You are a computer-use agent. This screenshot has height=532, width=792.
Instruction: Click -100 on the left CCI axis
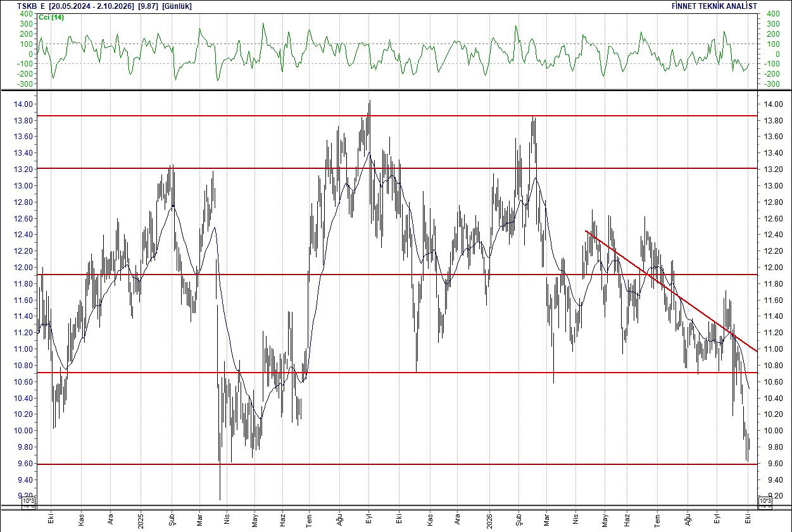25,64
